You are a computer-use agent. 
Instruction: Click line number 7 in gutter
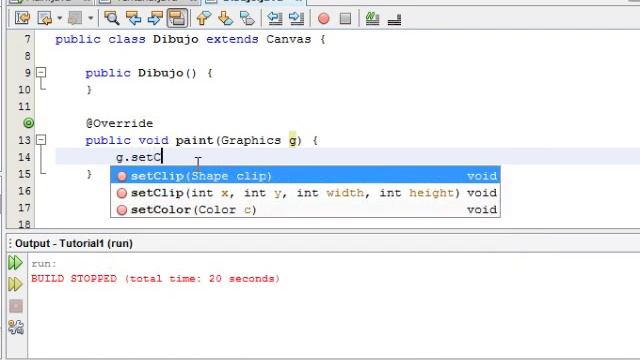pos(27,39)
